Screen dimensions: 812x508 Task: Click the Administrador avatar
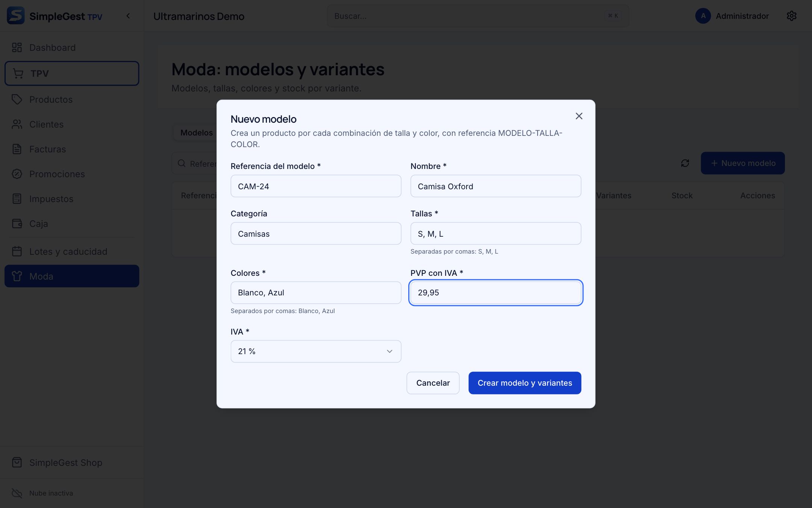703,16
